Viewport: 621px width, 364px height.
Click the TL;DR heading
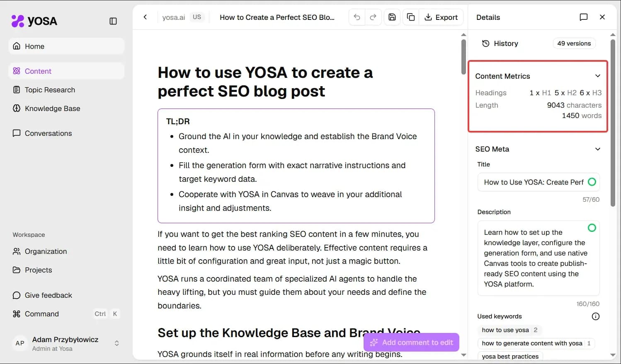coord(178,121)
